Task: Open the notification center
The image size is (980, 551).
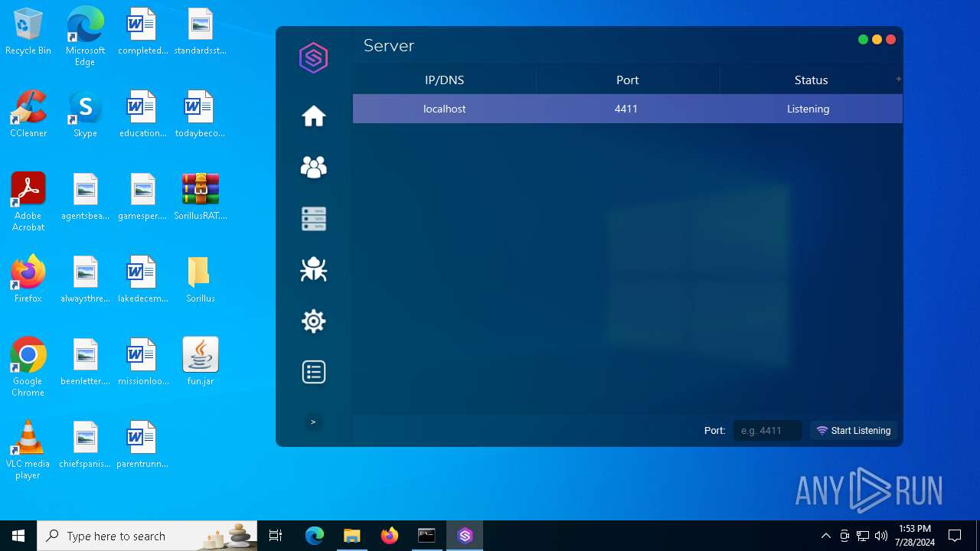Action: tap(955, 536)
